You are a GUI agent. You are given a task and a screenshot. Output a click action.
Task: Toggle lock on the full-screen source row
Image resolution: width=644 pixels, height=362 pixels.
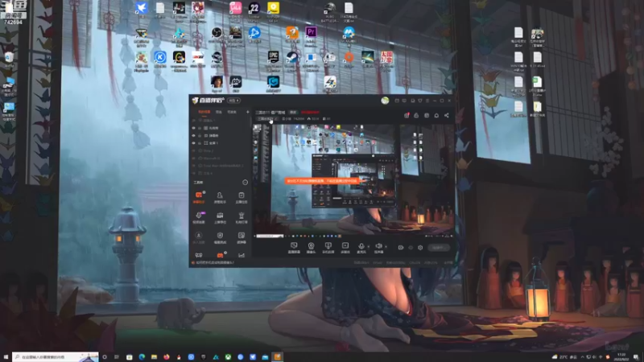pyautogui.click(x=200, y=143)
